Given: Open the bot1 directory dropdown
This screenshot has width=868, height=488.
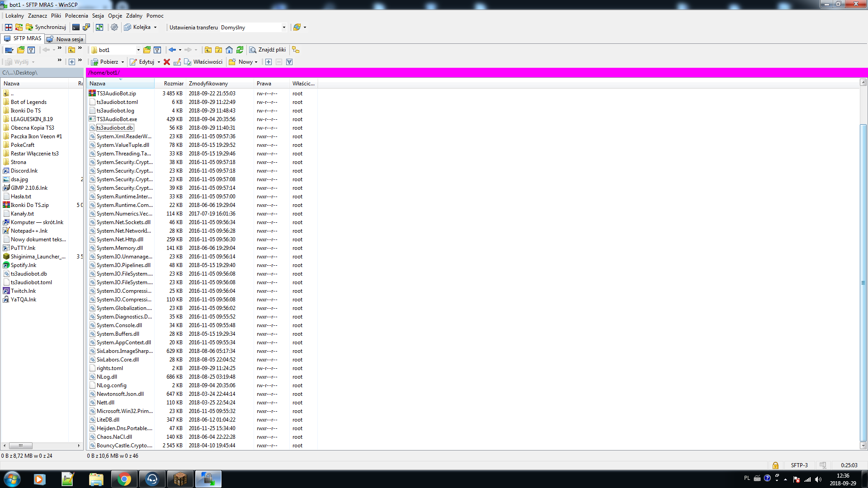Looking at the screenshot, I should 138,50.
